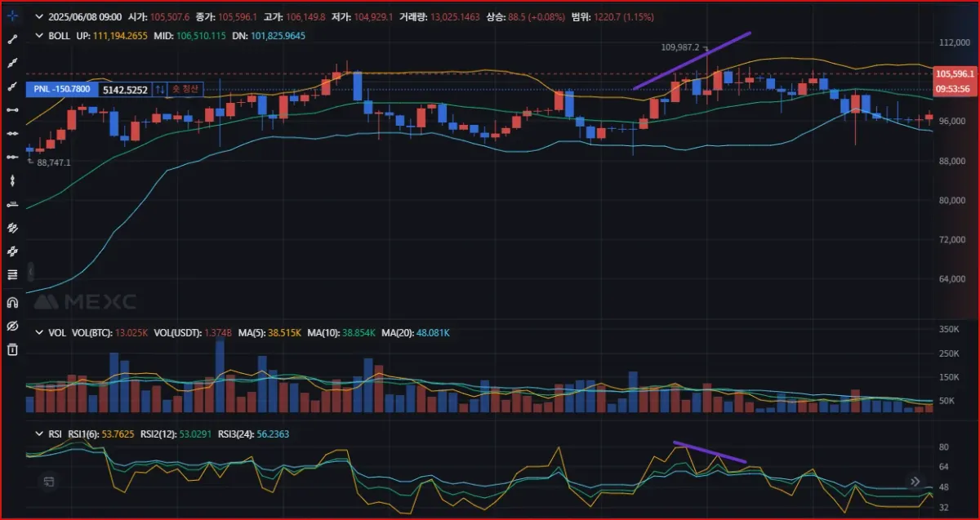Screen dimensions: 980x520
Task: Click the chart low marker 88,747.1
Action: coord(54,162)
